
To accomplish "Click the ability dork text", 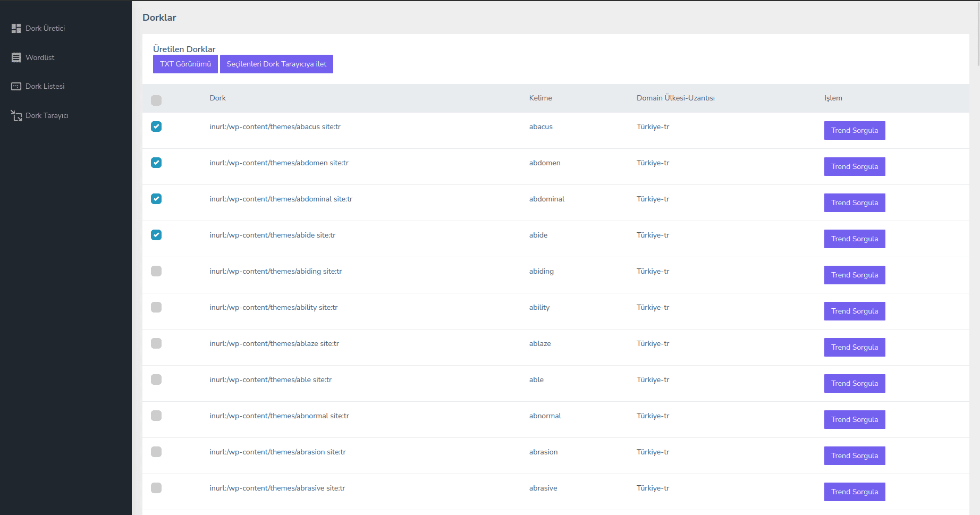I will [273, 307].
